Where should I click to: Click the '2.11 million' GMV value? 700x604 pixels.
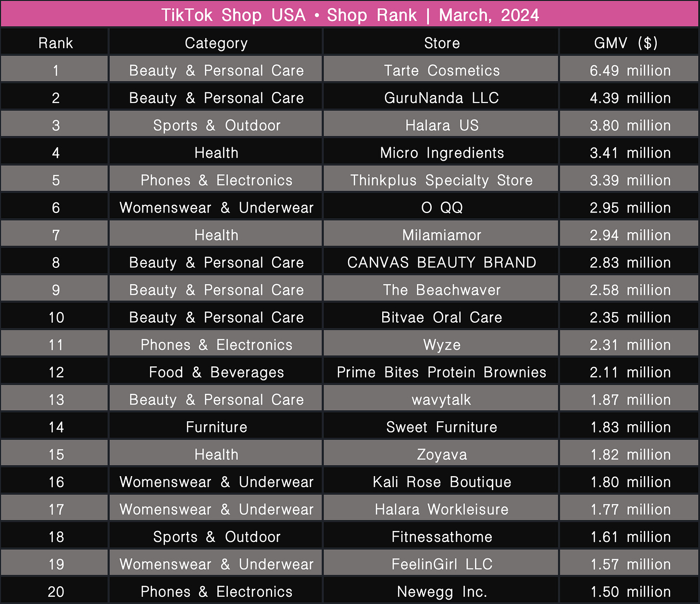click(x=630, y=372)
